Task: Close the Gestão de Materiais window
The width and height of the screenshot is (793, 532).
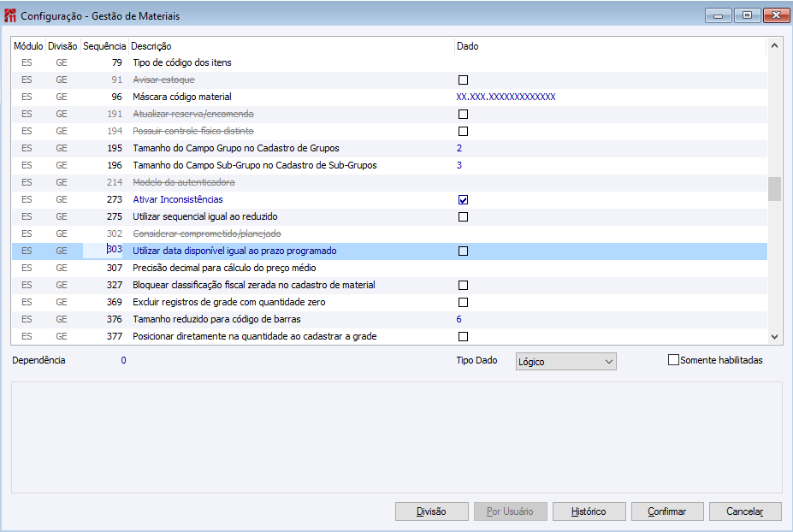Action: tap(775, 15)
